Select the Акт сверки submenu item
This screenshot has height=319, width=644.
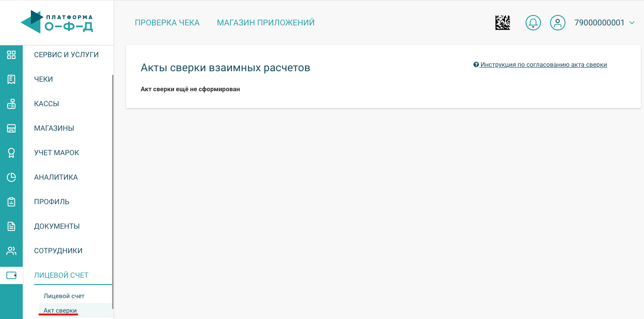[x=60, y=311]
